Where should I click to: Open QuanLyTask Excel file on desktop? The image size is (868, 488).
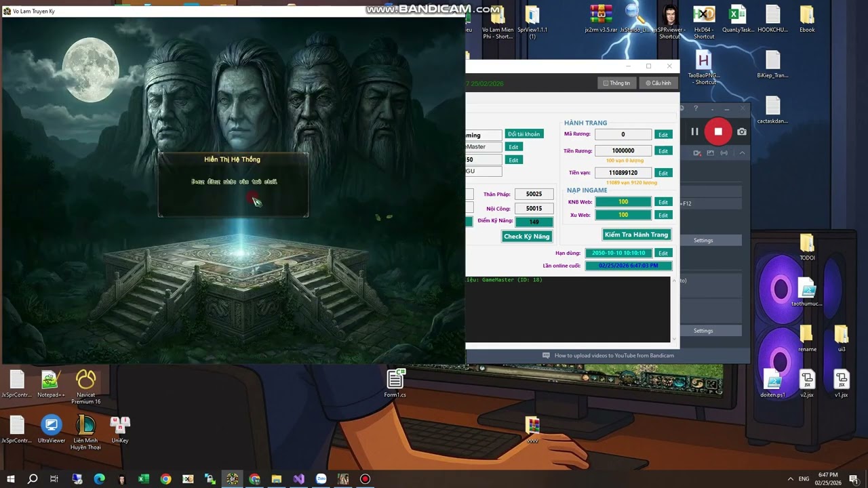pyautogui.click(x=738, y=20)
